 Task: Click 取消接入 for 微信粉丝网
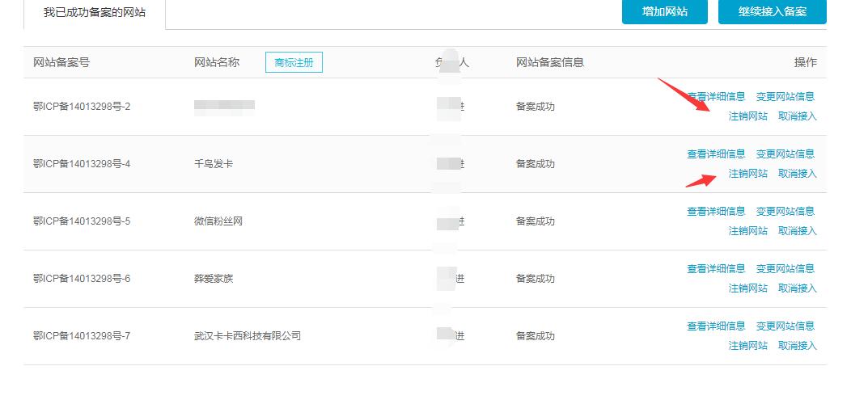[x=797, y=231]
